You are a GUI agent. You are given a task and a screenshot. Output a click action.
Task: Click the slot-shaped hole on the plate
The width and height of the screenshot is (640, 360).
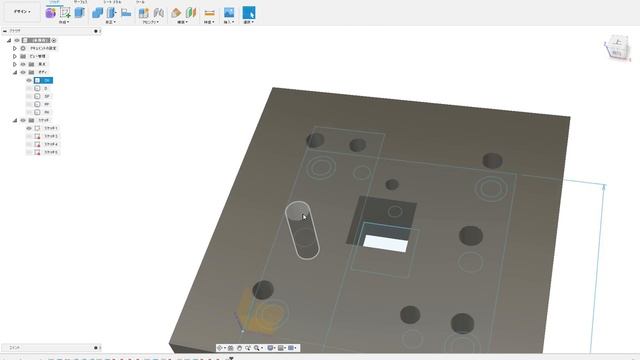coord(302,230)
